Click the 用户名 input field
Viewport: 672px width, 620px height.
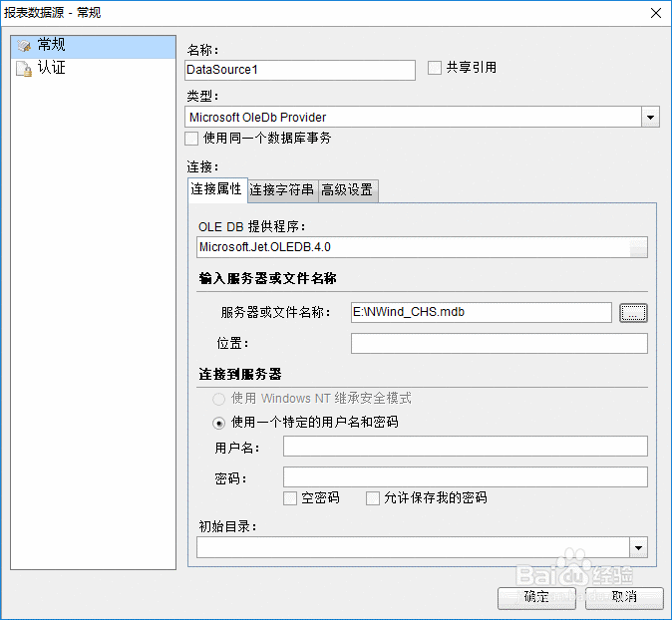tap(466, 447)
